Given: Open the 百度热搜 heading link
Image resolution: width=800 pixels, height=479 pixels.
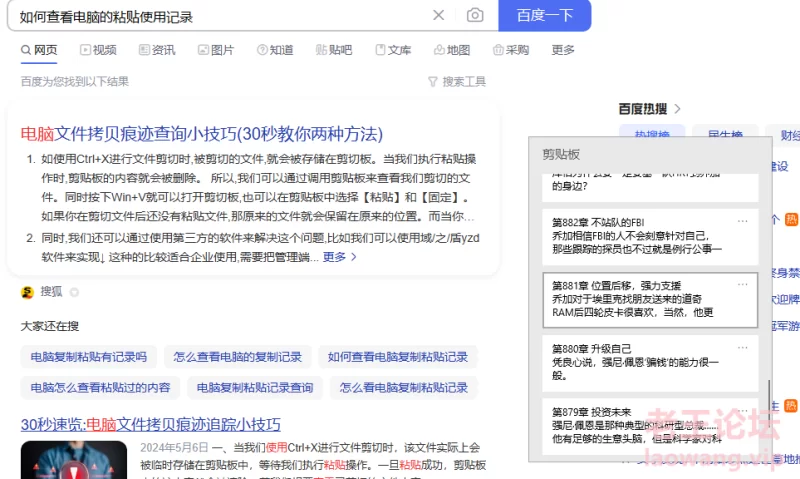Looking at the screenshot, I should coord(642,109).
